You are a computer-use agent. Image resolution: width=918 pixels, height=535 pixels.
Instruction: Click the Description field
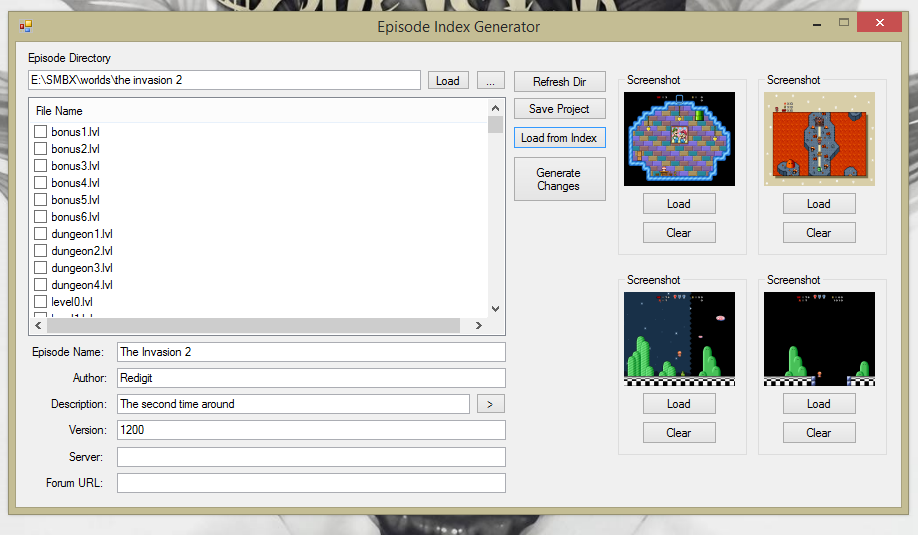click(x=293, y=404)
